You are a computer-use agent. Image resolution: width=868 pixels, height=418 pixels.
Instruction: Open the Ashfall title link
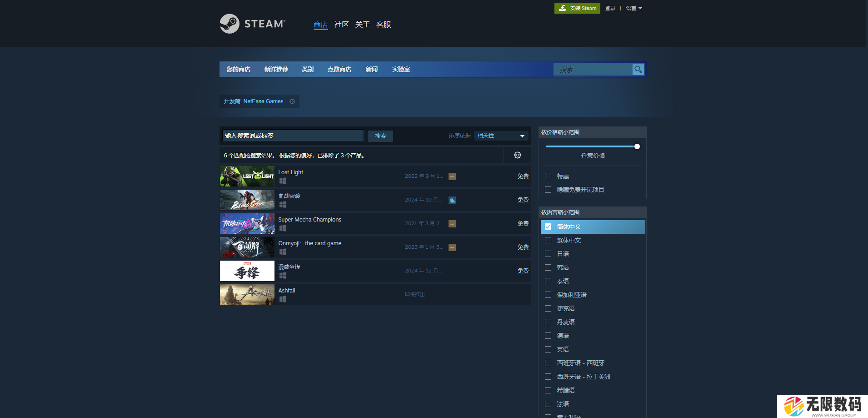point(287,291)
